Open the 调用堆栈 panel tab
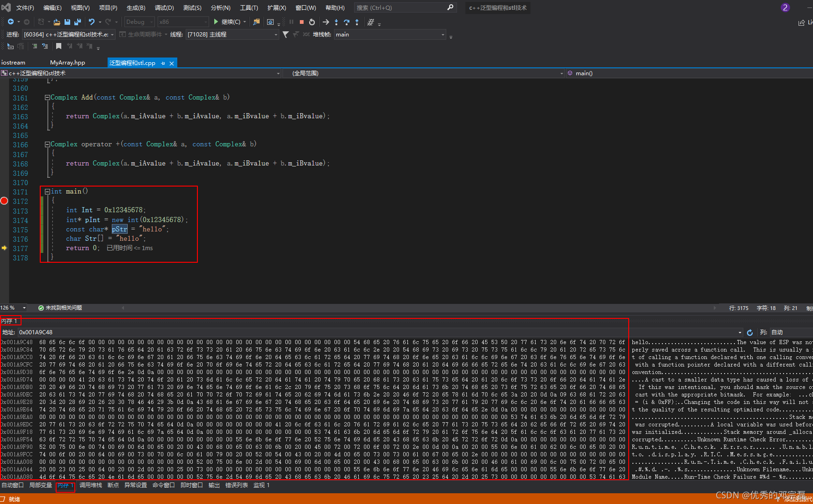 [x=91, y=485]
